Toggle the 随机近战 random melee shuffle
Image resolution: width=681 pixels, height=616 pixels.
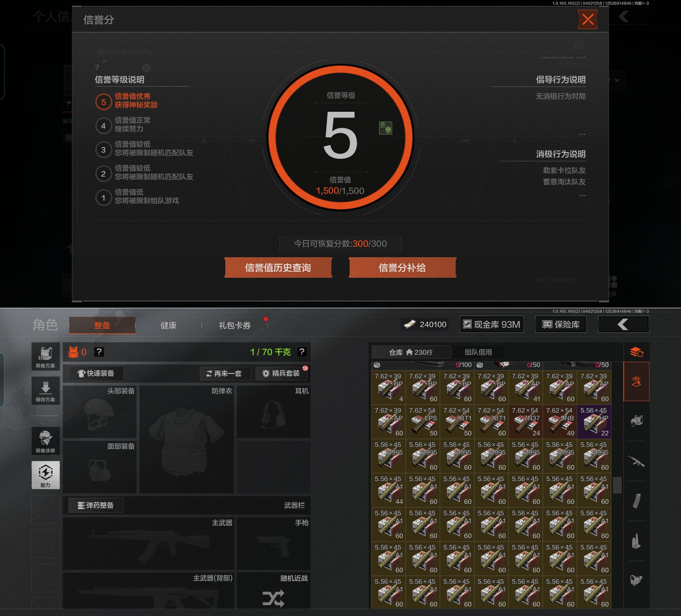pos(273,598)
